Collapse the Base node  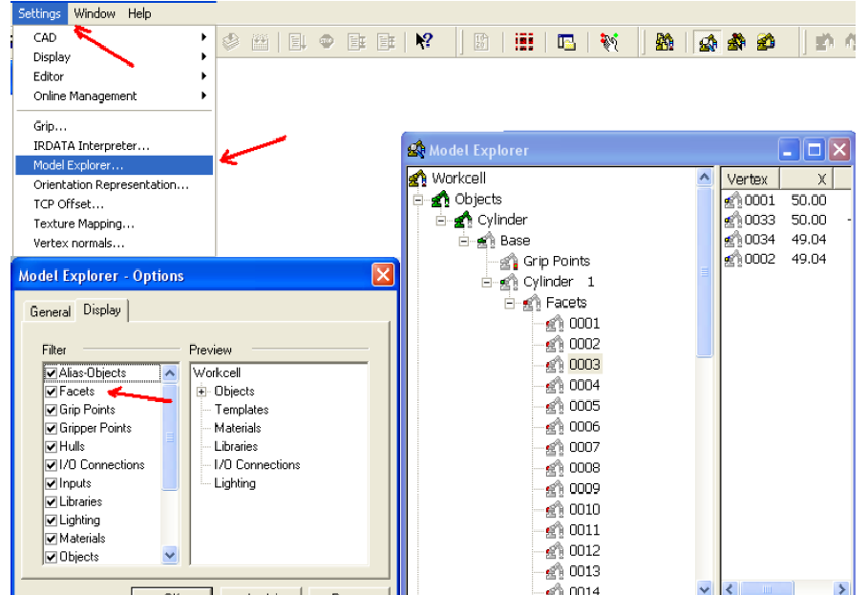[464, 242]
